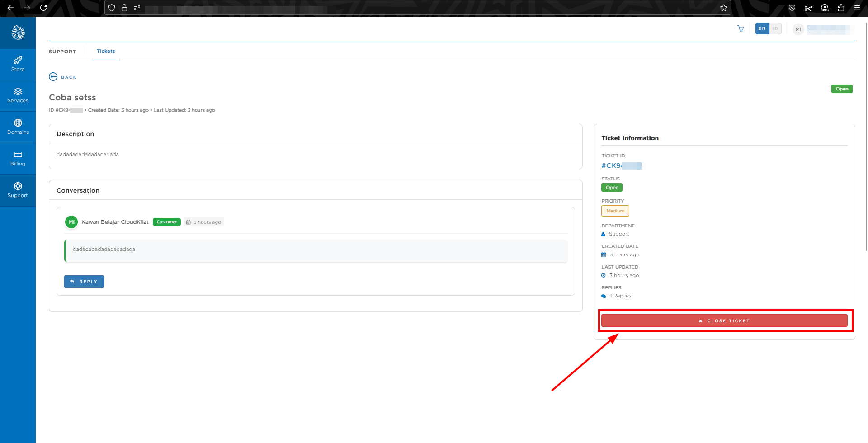Go to Domains in the sidebar

click(x=18, y=127)
